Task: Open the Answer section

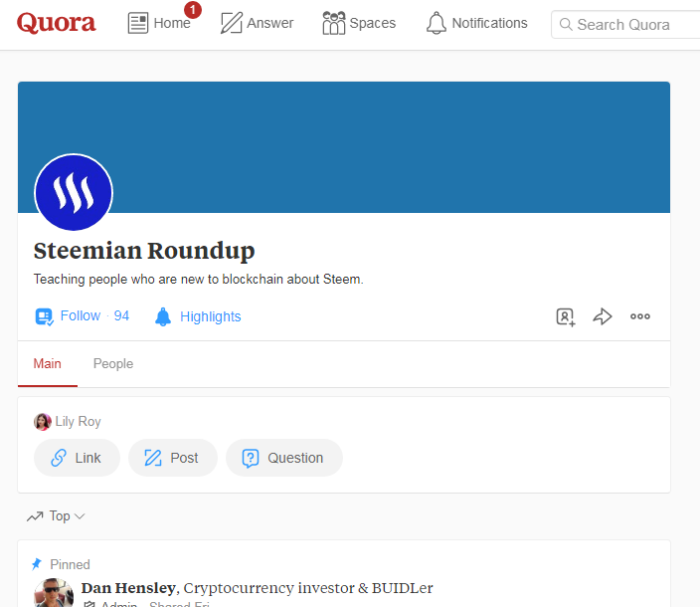Action: (258, 23)
